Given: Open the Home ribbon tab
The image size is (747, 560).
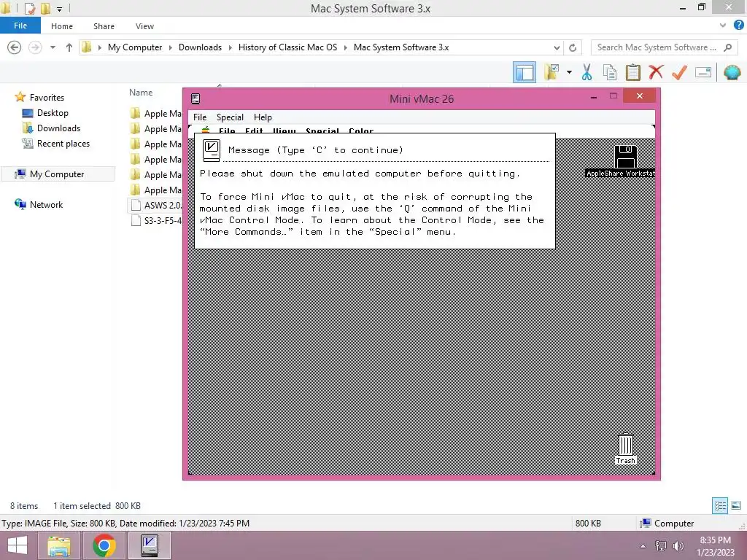Looking at the screenshot, I should (x=62, y=26).
